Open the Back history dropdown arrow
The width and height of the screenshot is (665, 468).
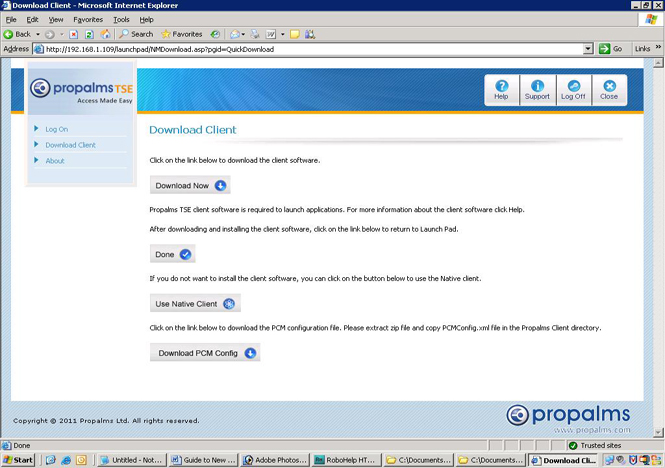37,34
